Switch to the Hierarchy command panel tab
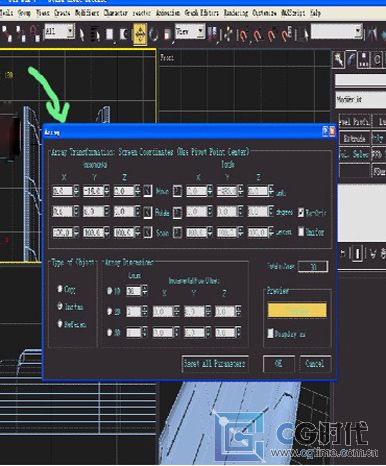Viewport: 386px width, 466px height. click(x=364, y=60)
